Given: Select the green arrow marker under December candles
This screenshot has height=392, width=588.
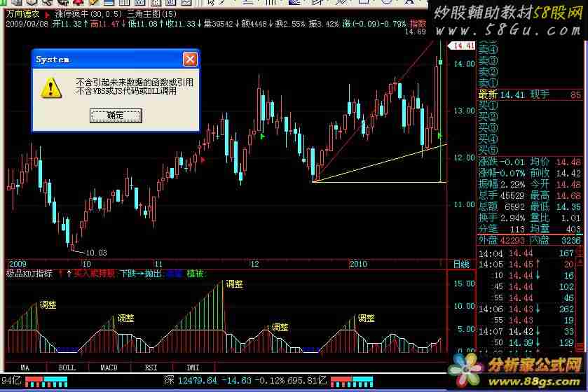Looking at the screenshot, I should coord(263,136).
